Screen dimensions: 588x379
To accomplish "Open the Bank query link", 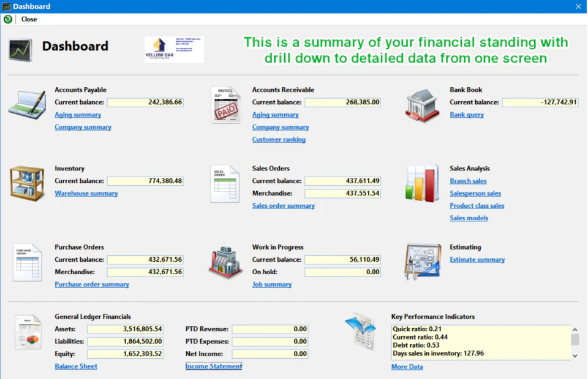I will pyautogui.click(x=467, y=115).
